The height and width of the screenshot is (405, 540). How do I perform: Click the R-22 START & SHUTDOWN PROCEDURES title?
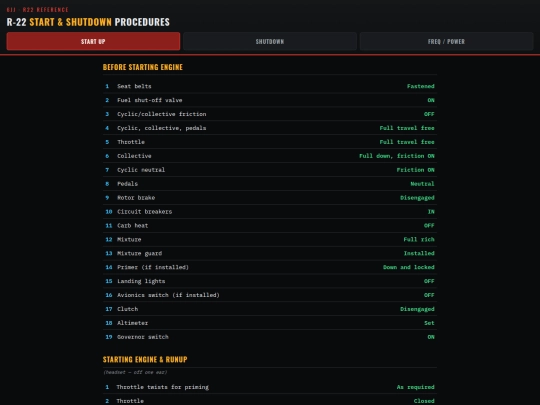point(88,22)
